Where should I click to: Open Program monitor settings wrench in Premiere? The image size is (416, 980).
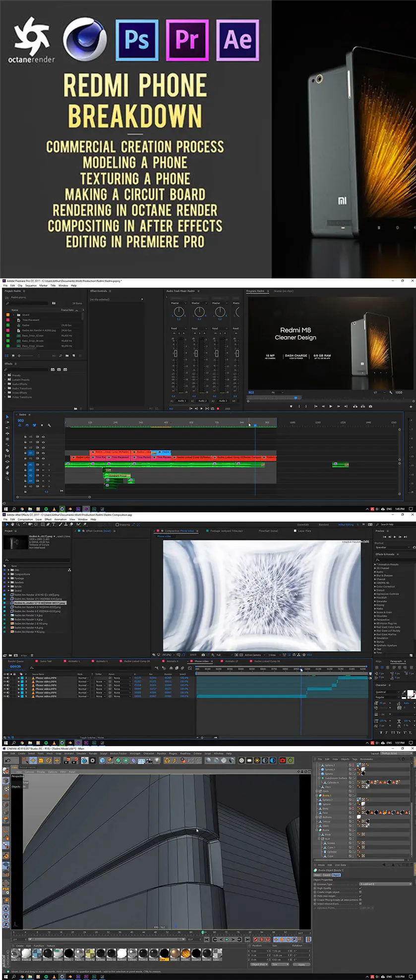click(x=391, y=392)
